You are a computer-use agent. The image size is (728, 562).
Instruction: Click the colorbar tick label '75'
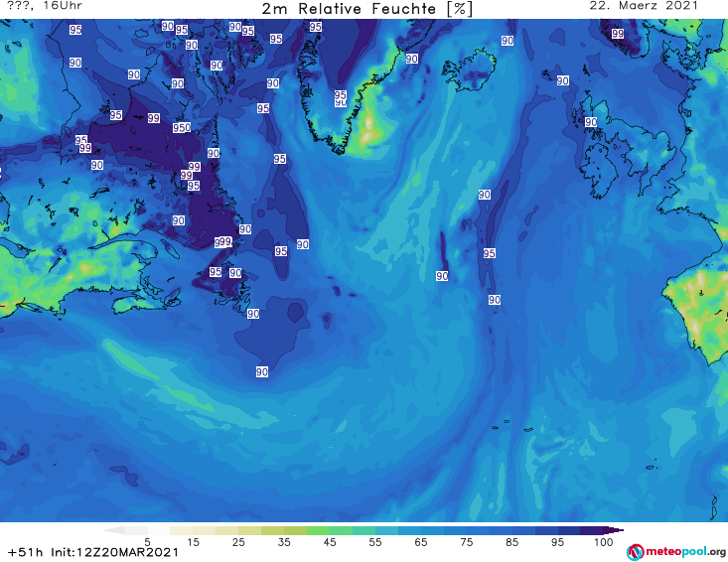pyautogui.click(x=466, y=542)
